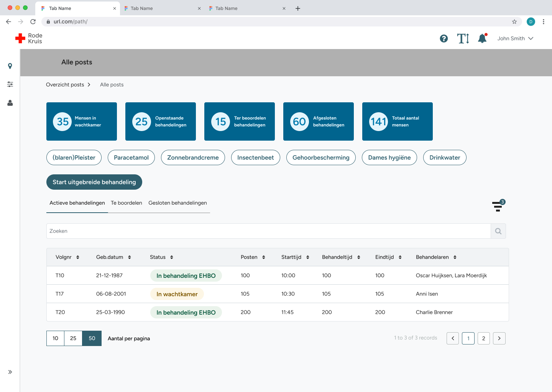
Task: Open the help question mark icon
Action: pyautogui.click(x=444, y=38)
